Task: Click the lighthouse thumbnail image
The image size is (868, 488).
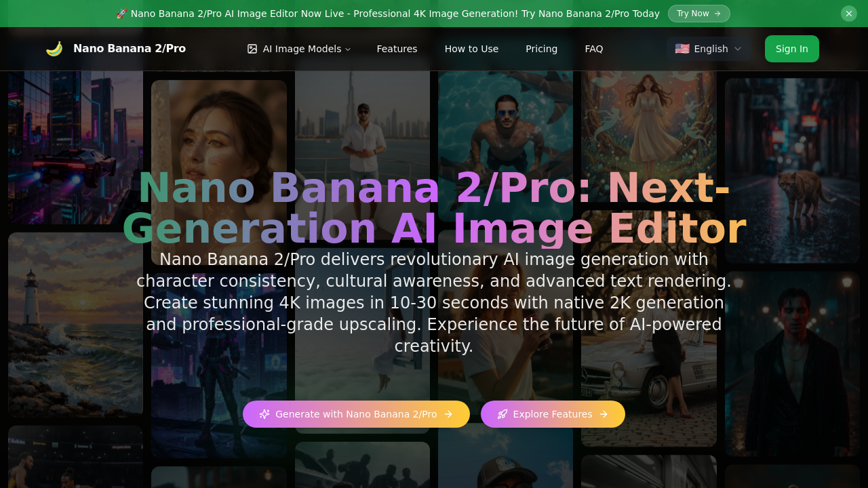Action: pyautogui.click(x=75, y=324)
